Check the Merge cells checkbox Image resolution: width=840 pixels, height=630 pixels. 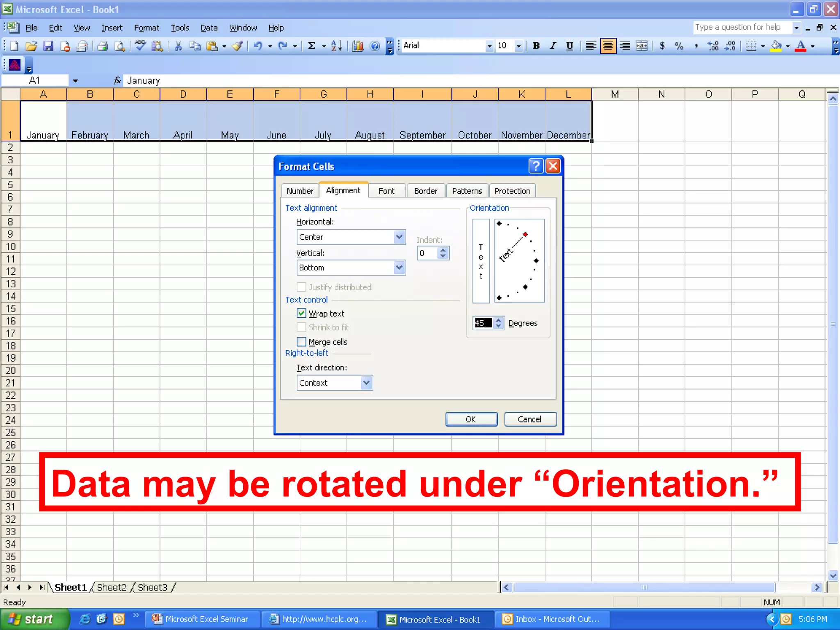pyautogui.click(x=301, y=342)
